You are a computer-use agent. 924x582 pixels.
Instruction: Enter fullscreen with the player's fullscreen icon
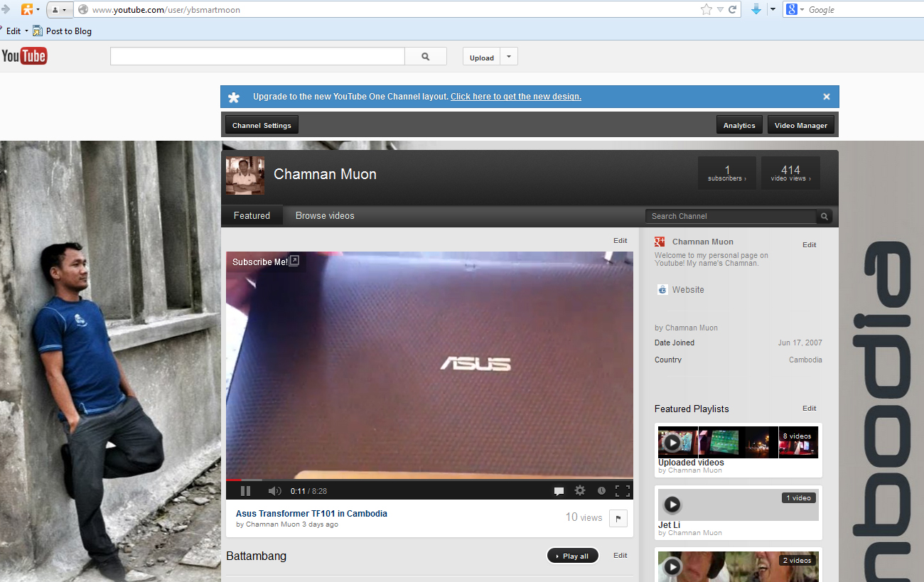[623, 490]
